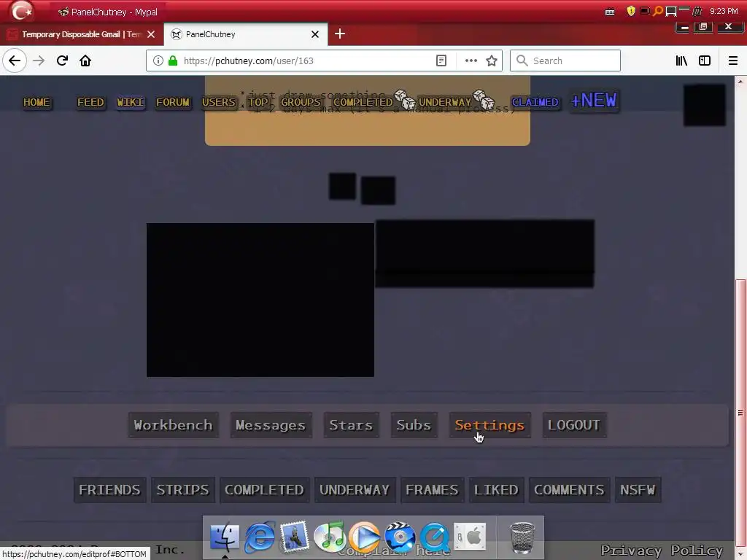Show the COMPLETED profile tab

(264, 490)
